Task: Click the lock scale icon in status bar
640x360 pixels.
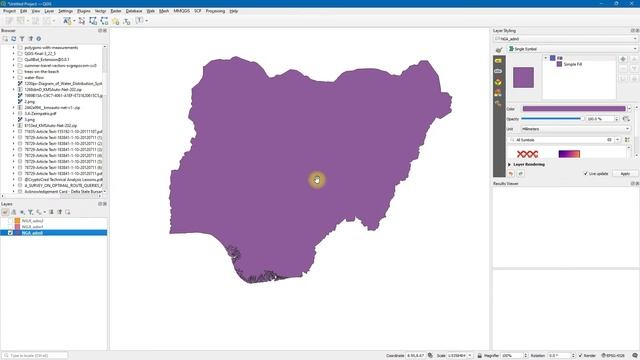Action: [480, 356]
